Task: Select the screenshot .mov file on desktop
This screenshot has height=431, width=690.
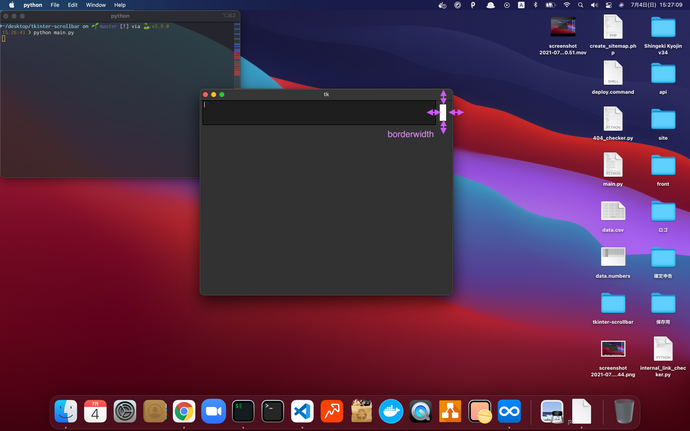Action: (563, 35)
